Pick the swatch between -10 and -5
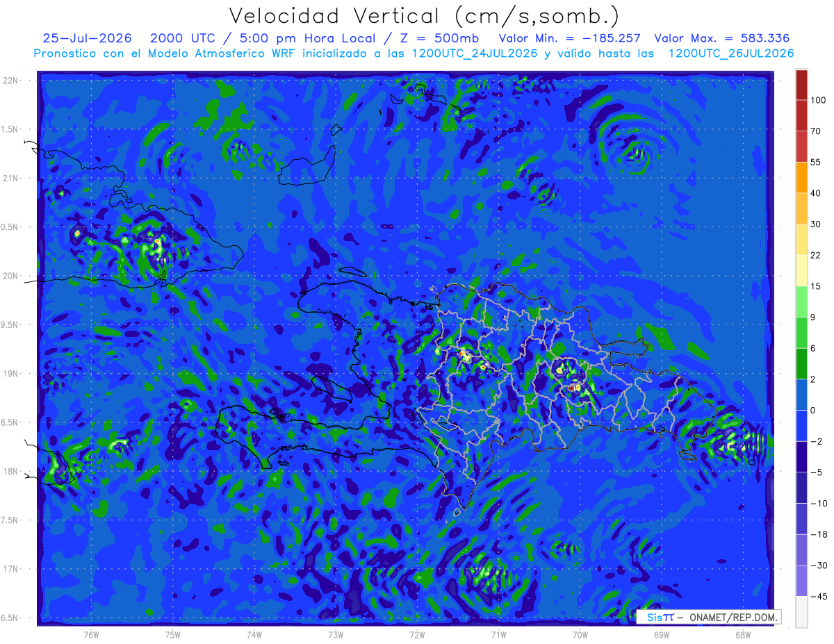The width and height of the screenshot is (834, 644). click(801, 488)
